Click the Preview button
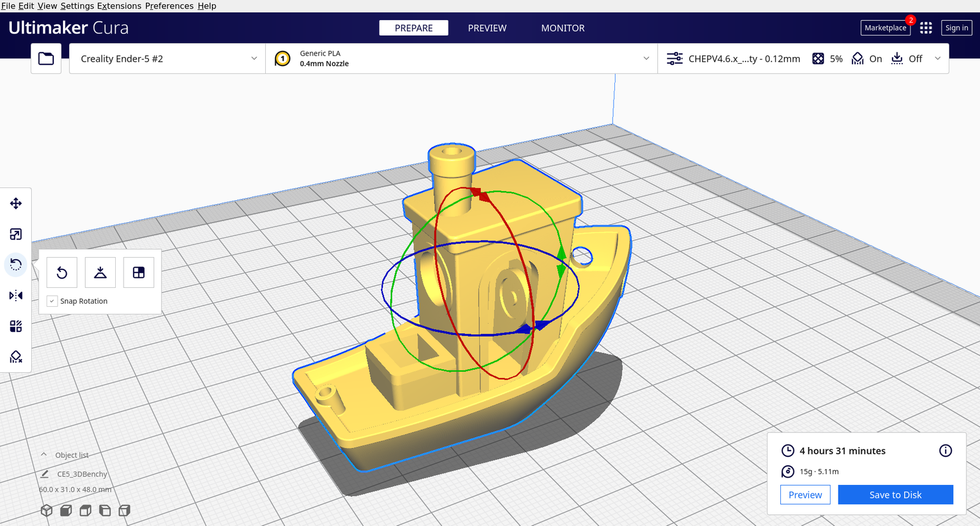 pyautogui.click(x=805, y=495)
